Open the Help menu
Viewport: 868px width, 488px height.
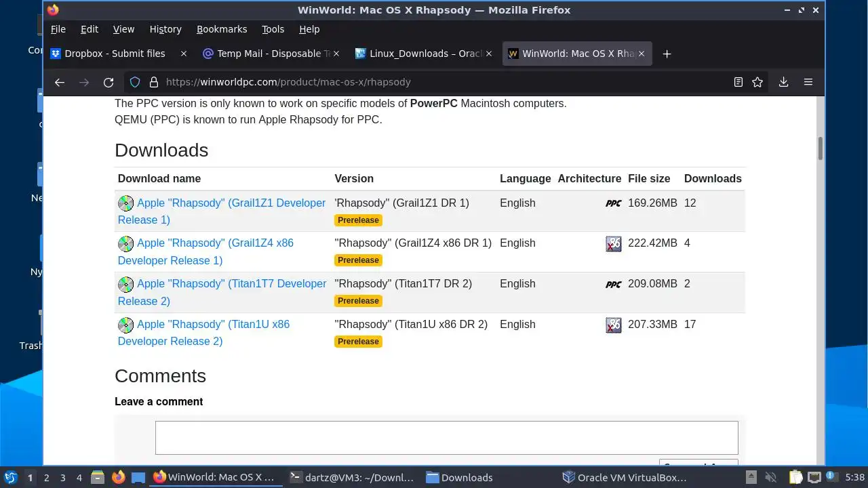pyautogui.click(x=309, y=29)
